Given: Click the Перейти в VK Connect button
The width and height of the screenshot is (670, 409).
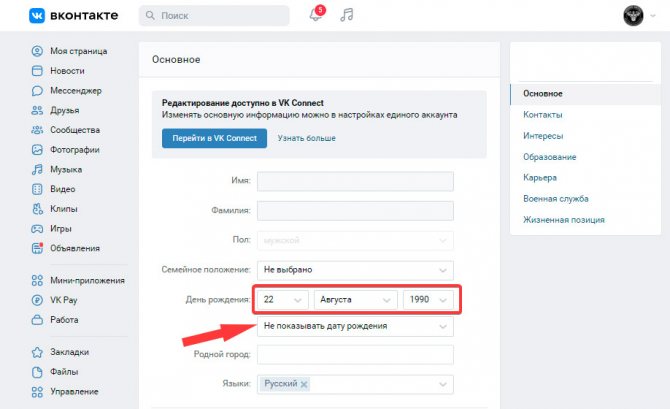Looking at the screenshot, I should (215, 138).
